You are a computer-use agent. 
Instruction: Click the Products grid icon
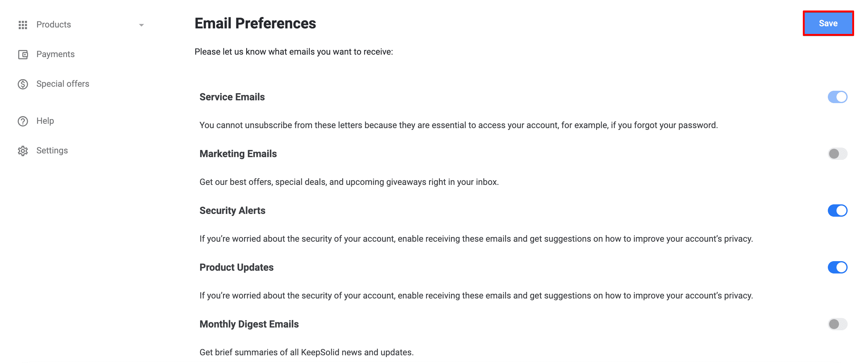(23, 25)
